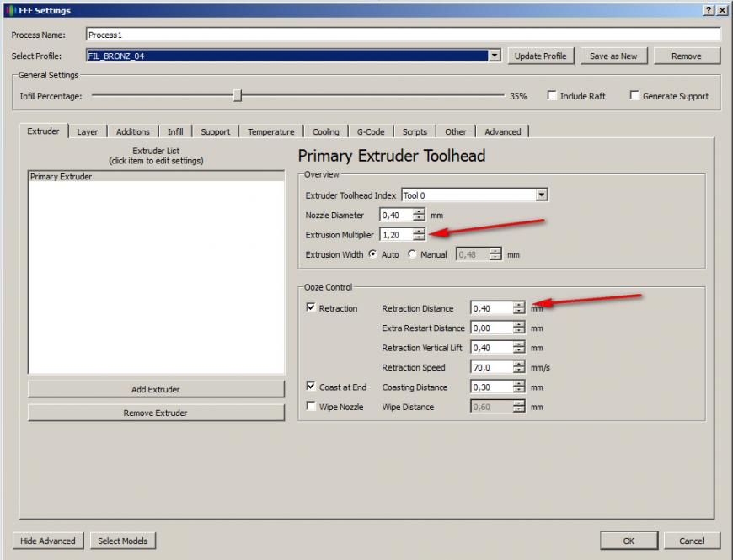This screenshot has width=733, height=560.
Task: Click the Hide Advanced button
Action: 48,541
